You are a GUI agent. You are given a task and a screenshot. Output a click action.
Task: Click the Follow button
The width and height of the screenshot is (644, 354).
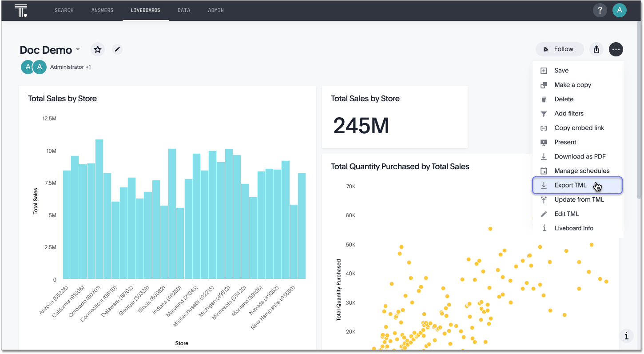[x=559, y=49]
